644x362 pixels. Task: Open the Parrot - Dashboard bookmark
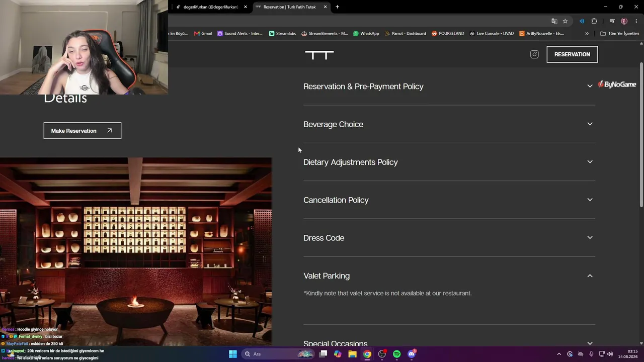point(406,34)
